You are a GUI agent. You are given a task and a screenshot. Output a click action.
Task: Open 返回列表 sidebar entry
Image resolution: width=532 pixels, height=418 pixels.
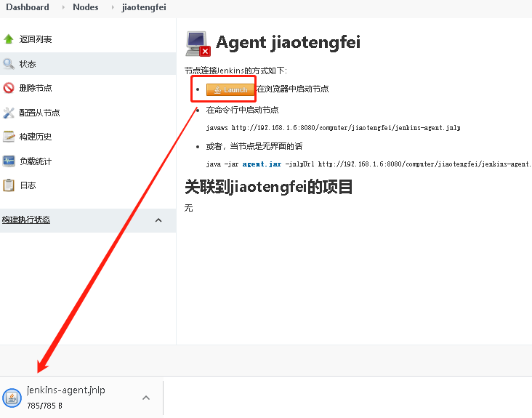coord(36,39)
